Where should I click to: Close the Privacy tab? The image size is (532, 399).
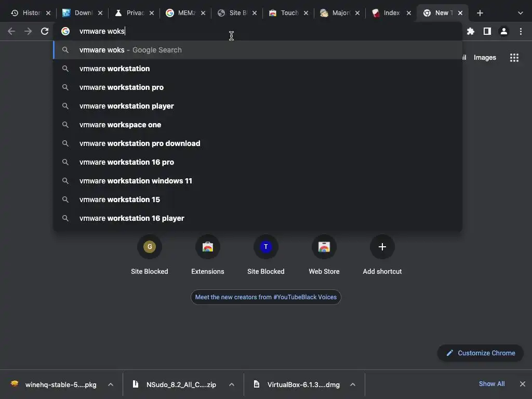click(152, 13)
